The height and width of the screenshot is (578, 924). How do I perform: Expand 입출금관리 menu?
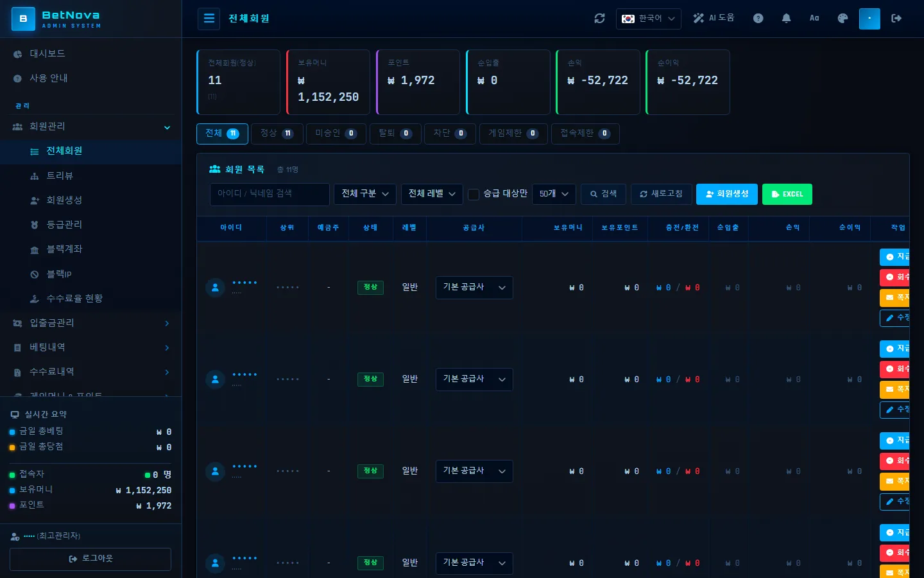90,323
